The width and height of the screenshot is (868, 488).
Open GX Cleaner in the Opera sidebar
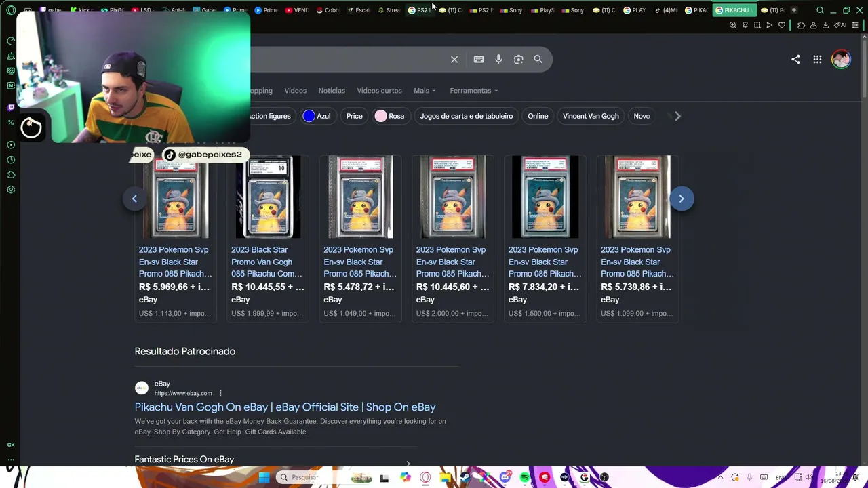pyautogui.click(x=11, y=55)
